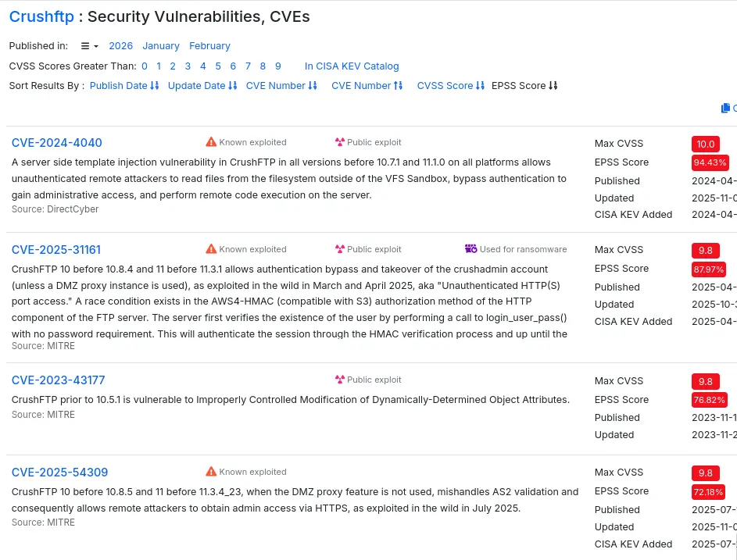This screenshot has width=737, height=560.
Task: Click Known exploited icon for CVE-2025-31161
Action: (211, 249)
